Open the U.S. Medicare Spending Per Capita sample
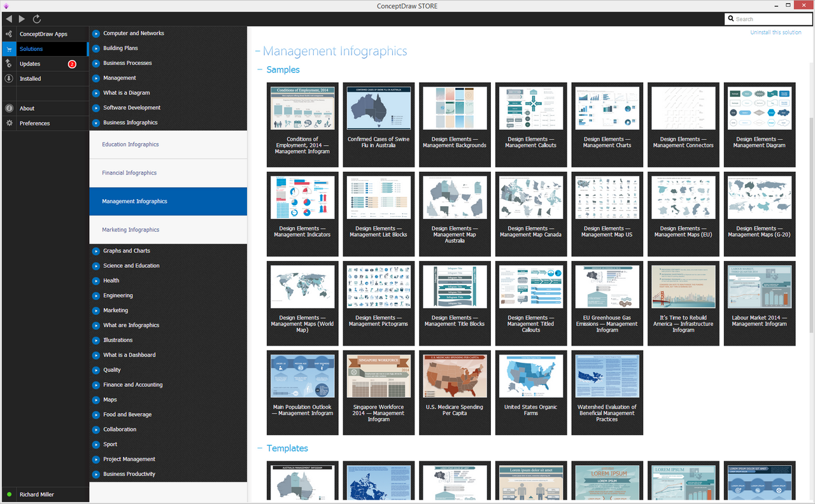Viewport: 815px width, 504px height. pos(455,393)
